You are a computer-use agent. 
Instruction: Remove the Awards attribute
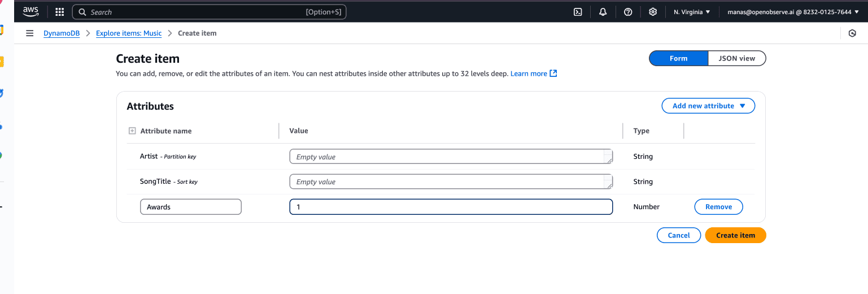point(718,207)
